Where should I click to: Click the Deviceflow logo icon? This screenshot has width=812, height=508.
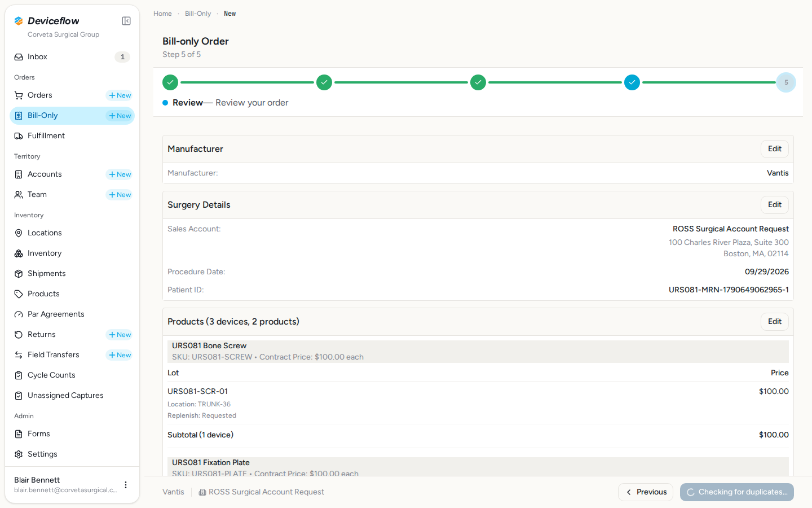19,21
